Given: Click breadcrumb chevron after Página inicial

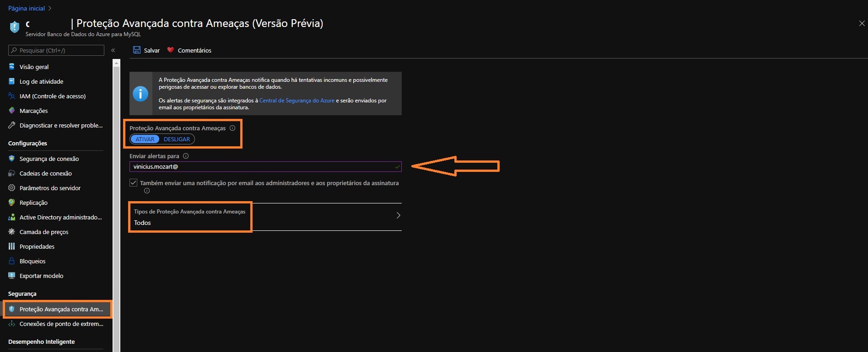Looking at the screenshot, I should [x=49, y=8].
